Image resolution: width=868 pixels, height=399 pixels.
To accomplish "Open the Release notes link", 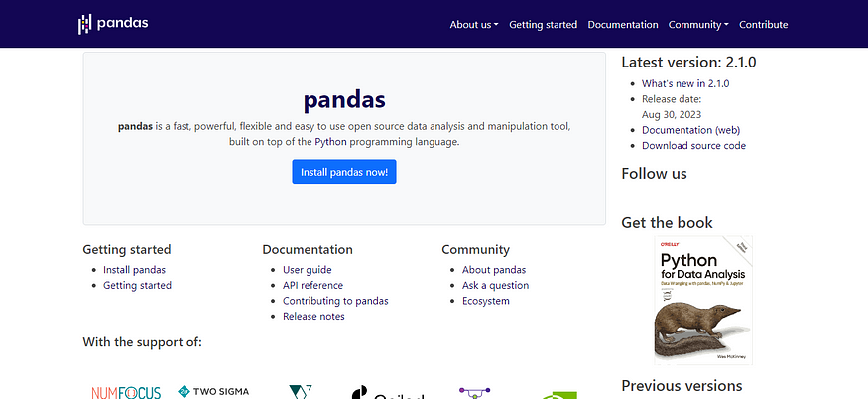I will click(x=313, y=316).
